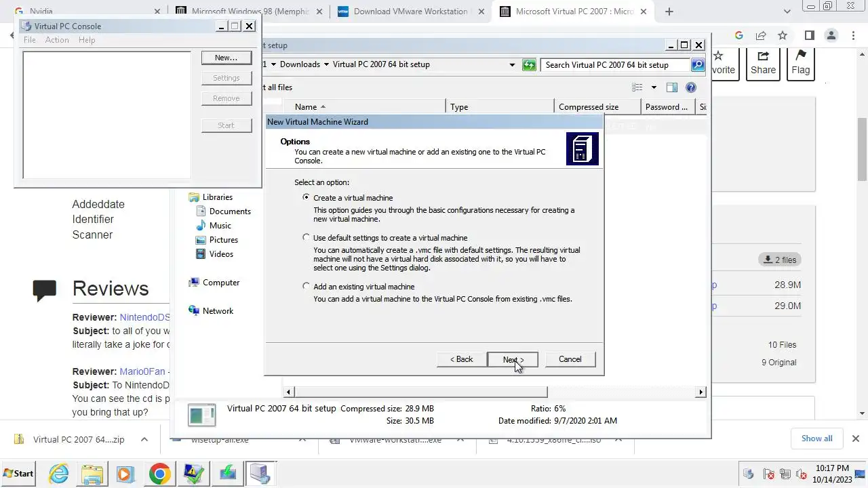Sort by the Password column header
This screenshot has height=488, width=868.
click(668, 107)
